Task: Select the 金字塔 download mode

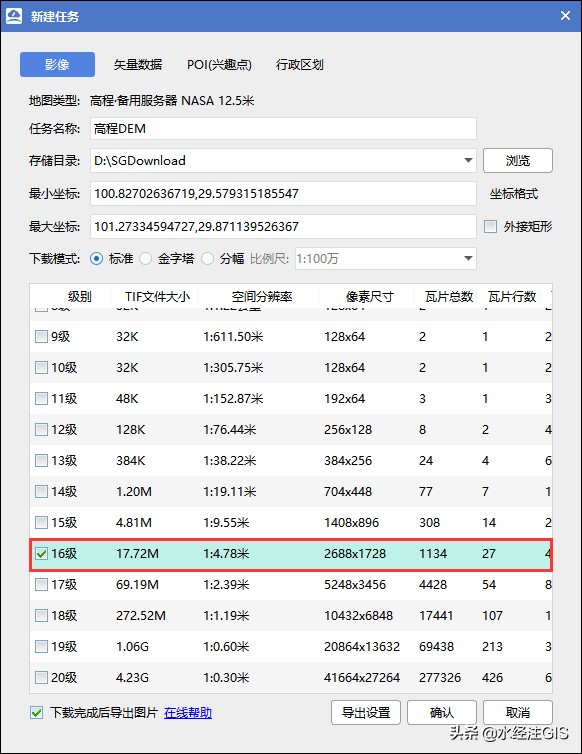Action: (145, 259)
